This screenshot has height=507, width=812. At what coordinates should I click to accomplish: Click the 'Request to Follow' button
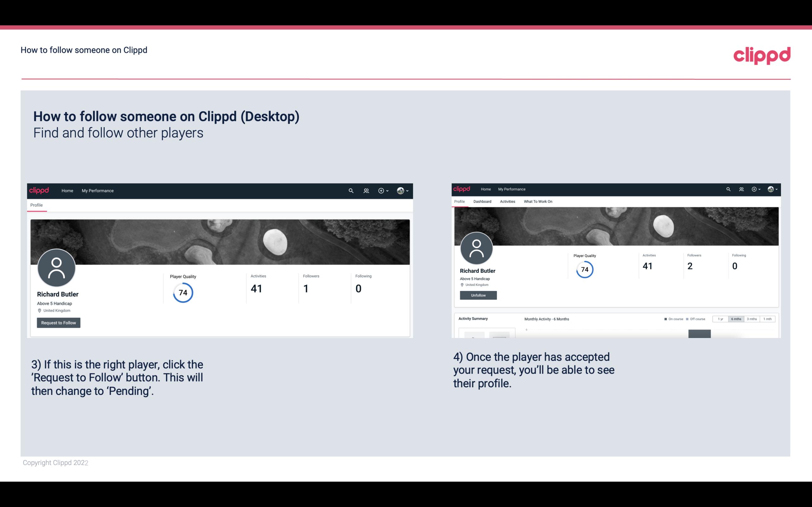(58, 323)
